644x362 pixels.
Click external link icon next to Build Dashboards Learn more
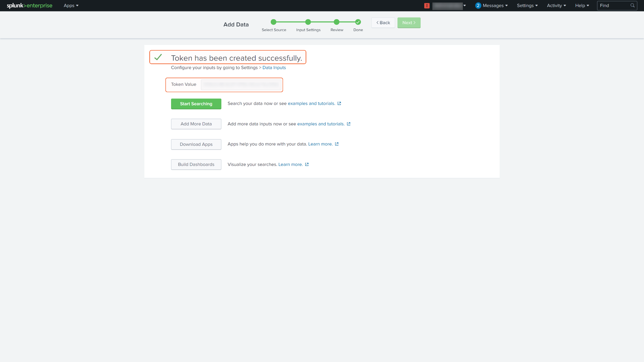point(307,164)
